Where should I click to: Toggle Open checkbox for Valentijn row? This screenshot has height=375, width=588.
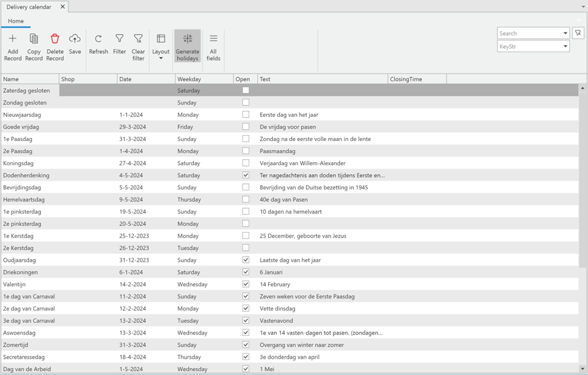point(245,284)
